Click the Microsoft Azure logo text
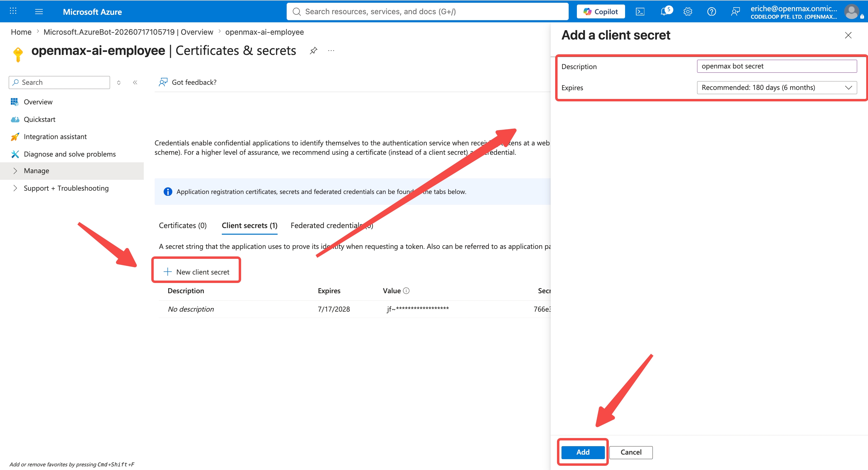Image resolution: width=868 pixels, height=470 pixels. 92,12
